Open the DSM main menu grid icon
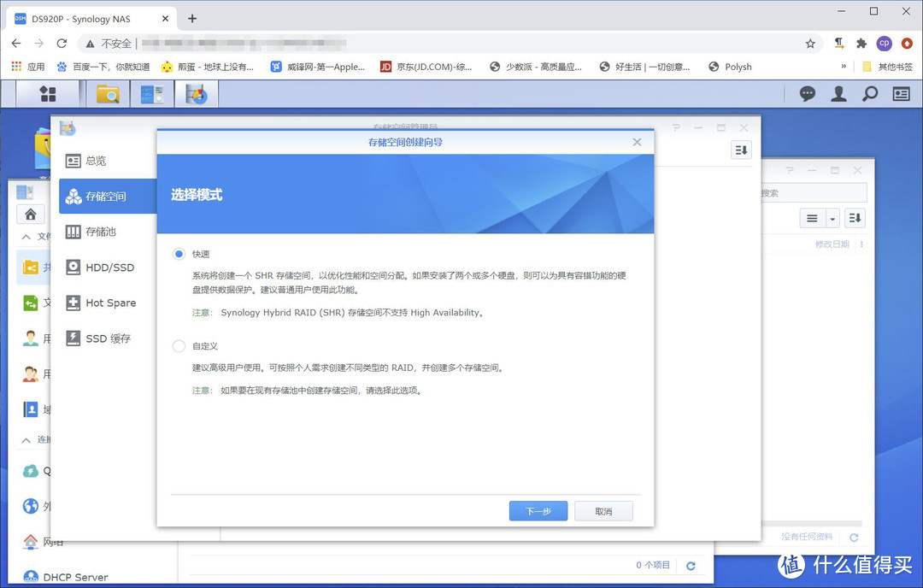Image resolution: width=923 pixels, height=588 pixels. click(48, 94)
